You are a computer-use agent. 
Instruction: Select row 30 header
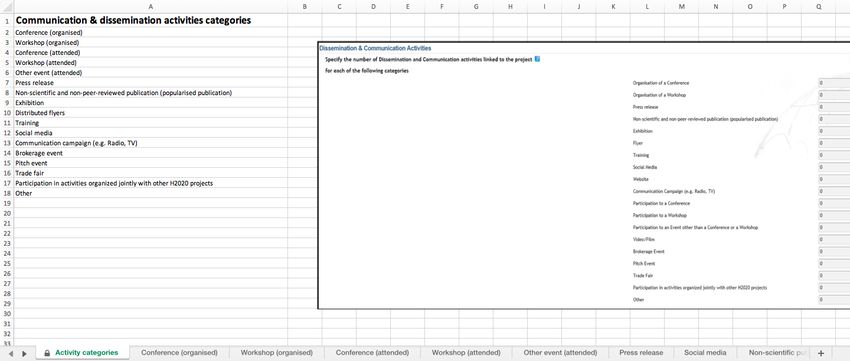click(7, 314)
